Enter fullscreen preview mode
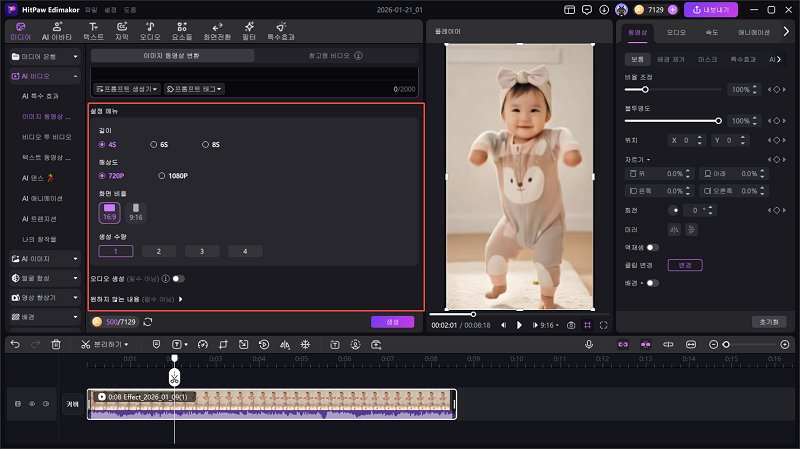Viewport: 800px width, 449px height. pos(604,325)
